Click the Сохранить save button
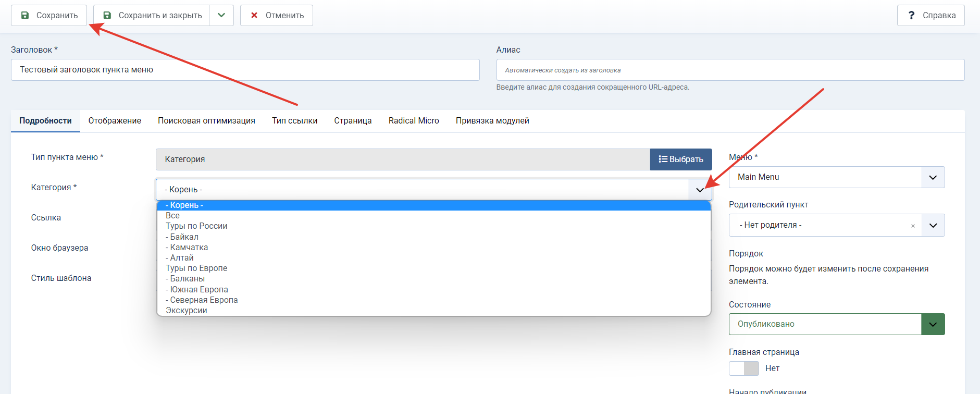Image resolution: width=980 pixels, height=394 pixels. 49,15
